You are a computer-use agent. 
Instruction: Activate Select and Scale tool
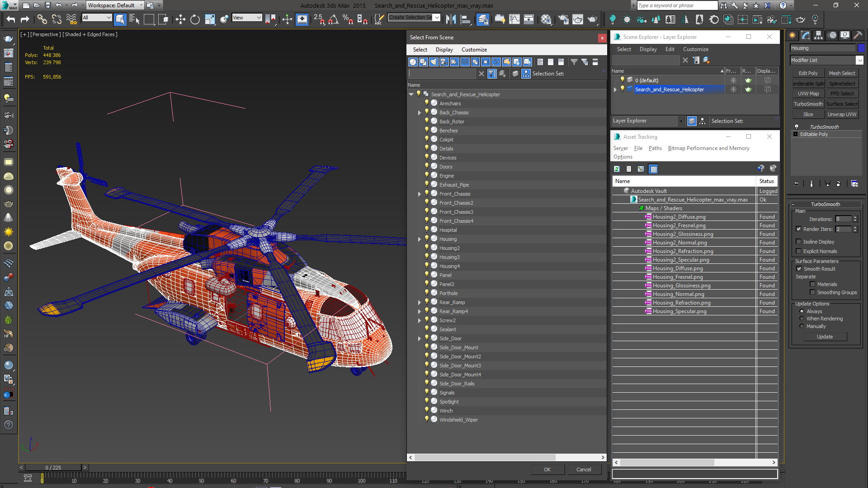click(x=210, y=19)
